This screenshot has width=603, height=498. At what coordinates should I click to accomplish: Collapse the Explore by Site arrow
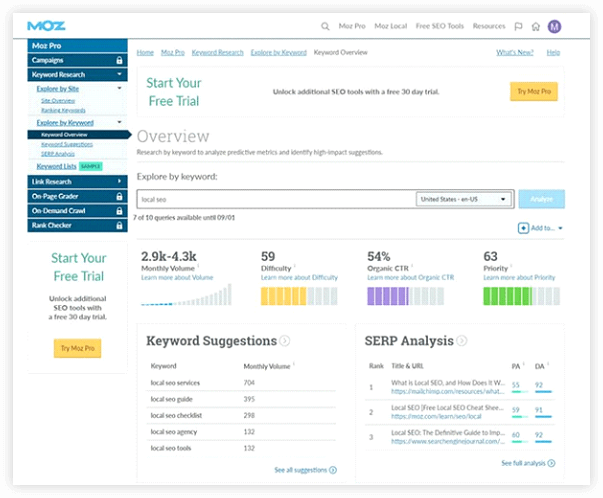(x=119, y=88)
